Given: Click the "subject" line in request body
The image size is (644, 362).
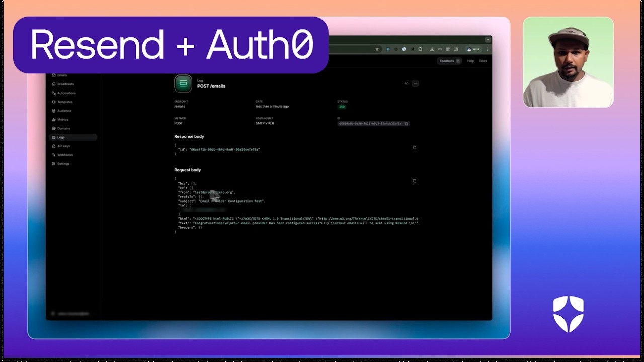Looking at the screenshot, I should pyautogui.click(x=221, y=201).
